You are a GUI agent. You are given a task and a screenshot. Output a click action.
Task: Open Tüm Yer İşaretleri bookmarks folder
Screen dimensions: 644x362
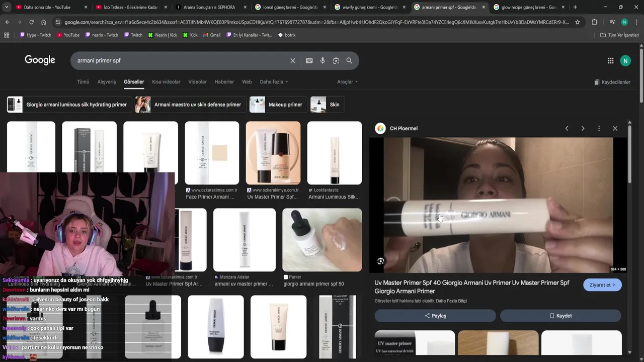coord(619,35)
